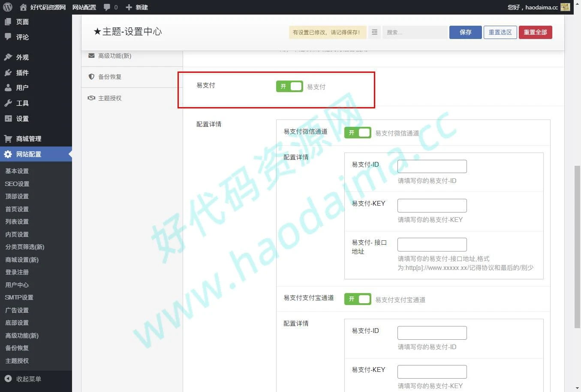Click the red 重置全部 button

click(x=535, y=32)
